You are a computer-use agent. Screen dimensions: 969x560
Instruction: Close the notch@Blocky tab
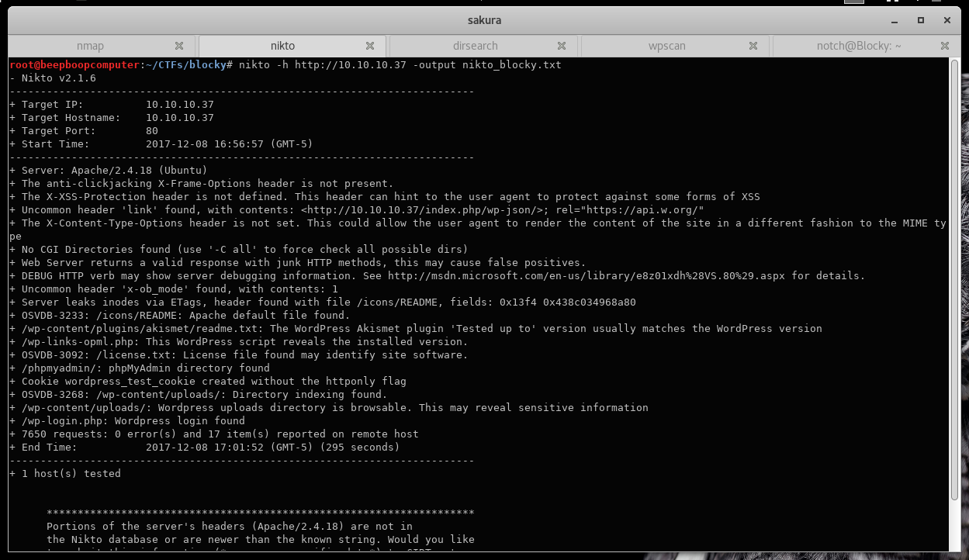[x=944, y=46]
